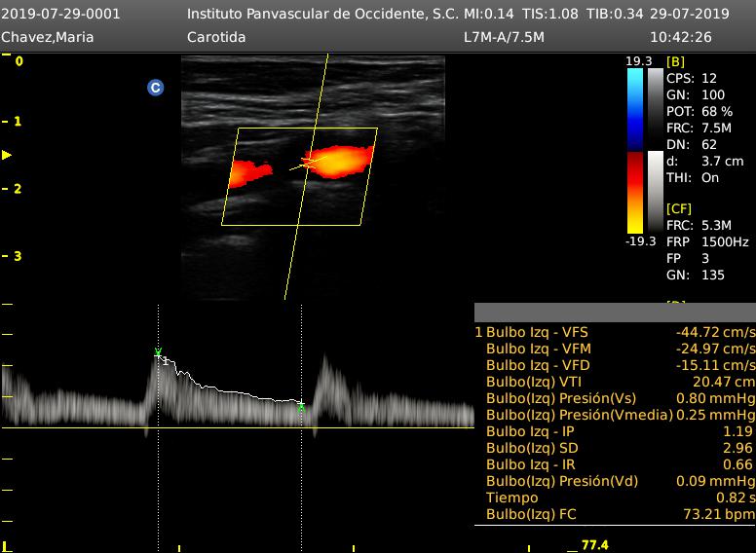Screen dimensions: 756x553
Task: Click the -19.3 lower velocity scale value
Action: [x=641, y=240]
